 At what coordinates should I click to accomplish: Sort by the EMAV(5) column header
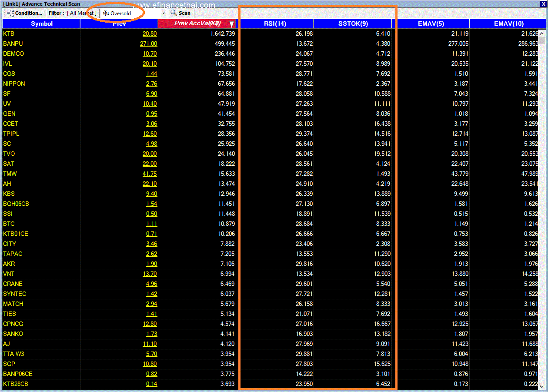pyautogui.click(x=431, y=23)
